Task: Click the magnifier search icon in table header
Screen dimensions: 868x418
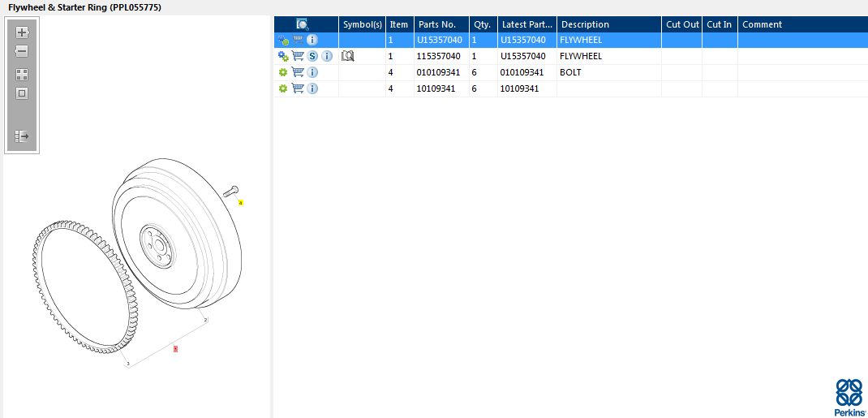Action: (x=303, y=24)
